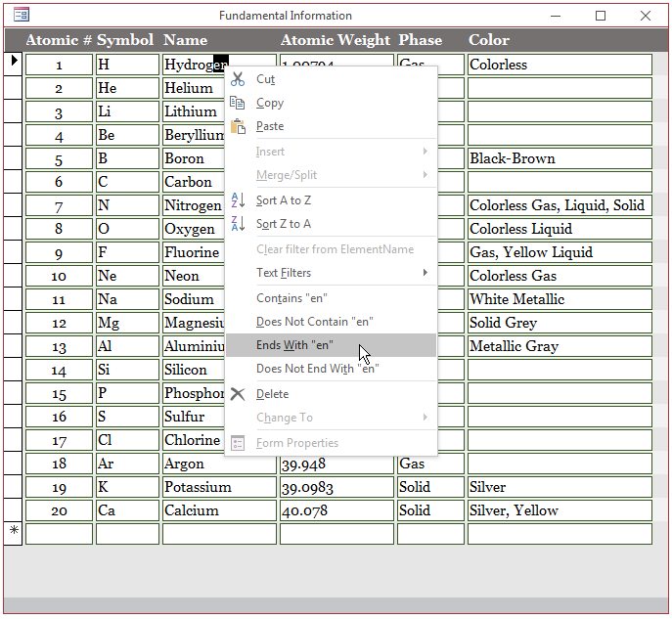Click empty Name field in new record
Screen dimensions: 672x619
[x=219, y=534]
